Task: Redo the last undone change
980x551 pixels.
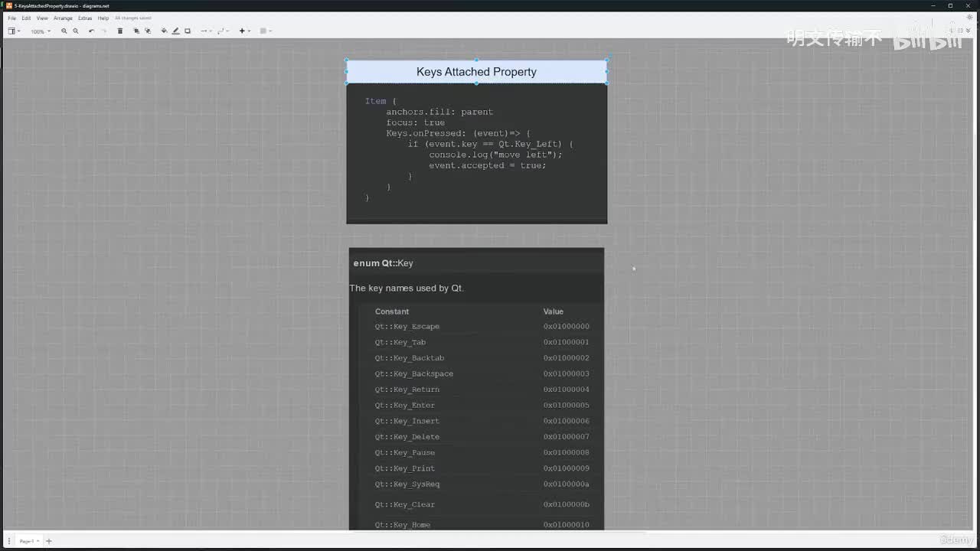Action: (104, 31)
